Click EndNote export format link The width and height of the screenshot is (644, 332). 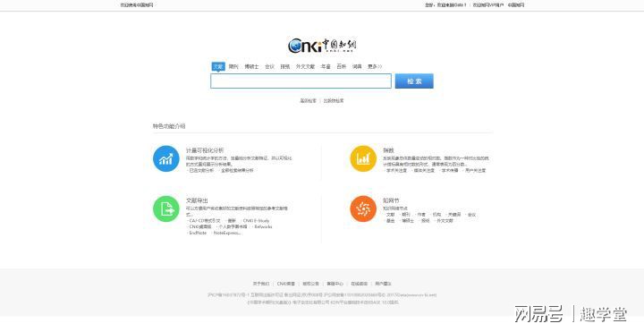point(198,233)
